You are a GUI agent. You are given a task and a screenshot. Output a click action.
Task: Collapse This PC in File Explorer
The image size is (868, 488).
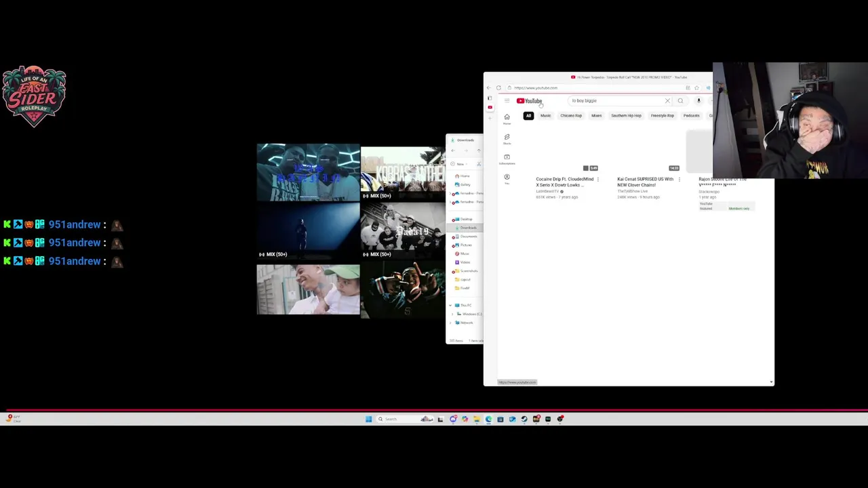[x=450, y=305]
